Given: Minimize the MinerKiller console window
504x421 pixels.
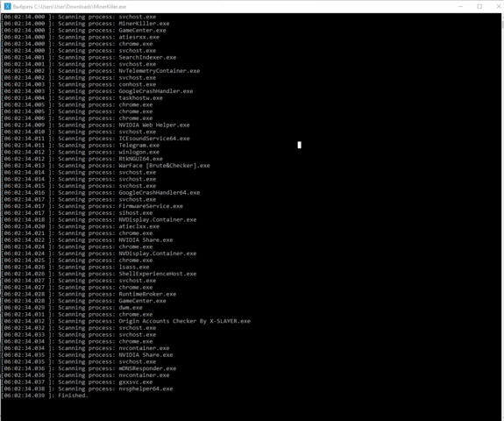Looking at the screenshot, I should pos(460,6).
